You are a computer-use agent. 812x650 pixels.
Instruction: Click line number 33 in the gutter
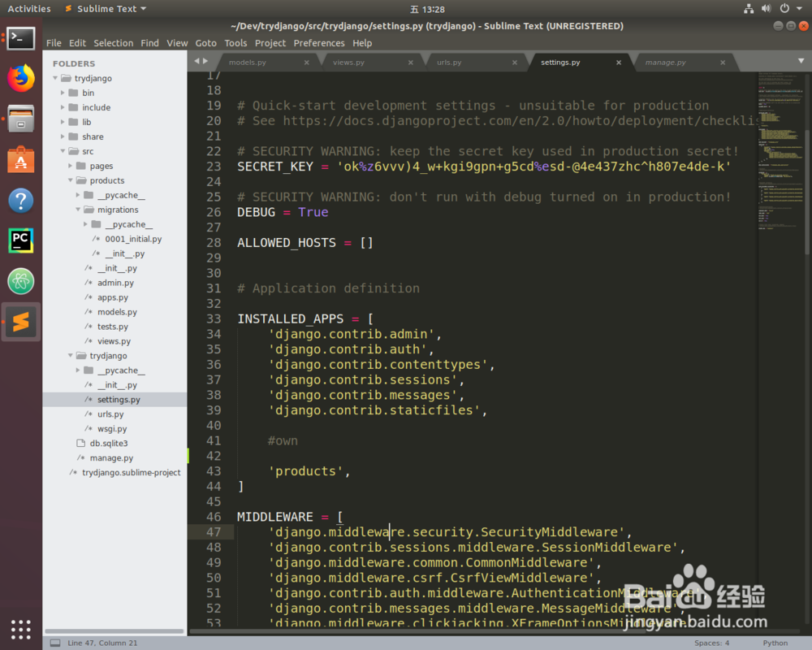[x=214, y=318]
